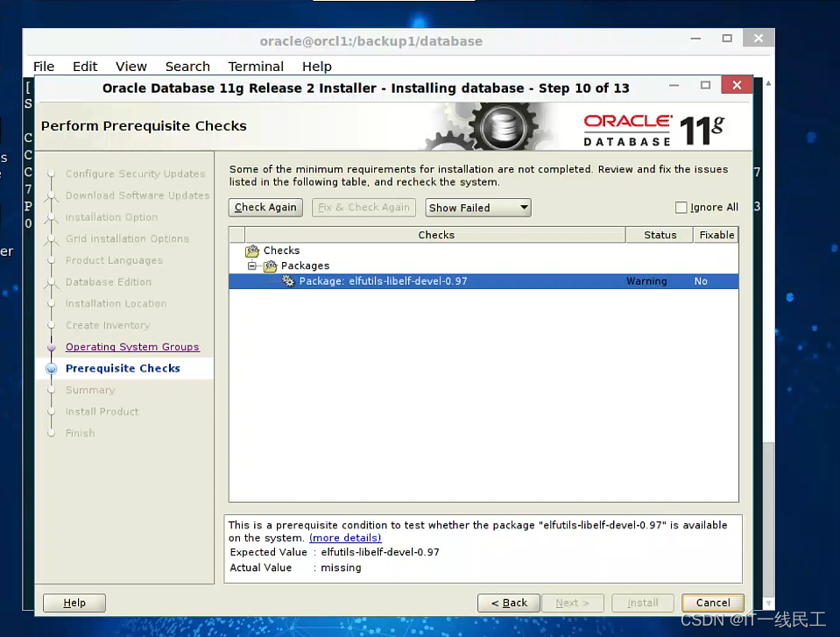This screenshot has width=840, height=637.
Task: Open the (more details) link
Action: coord(345,537)
